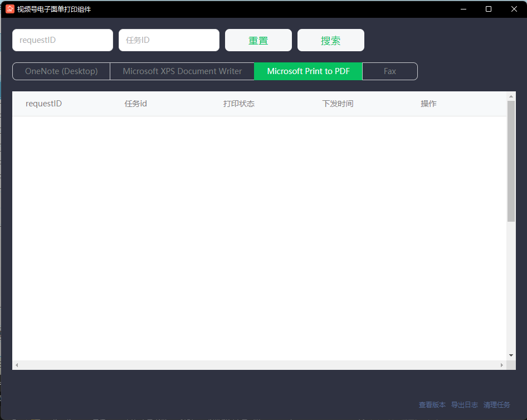Click the table's scroll up arrow
The width and height of the screenshot is (527, 420).
[511, 96]
